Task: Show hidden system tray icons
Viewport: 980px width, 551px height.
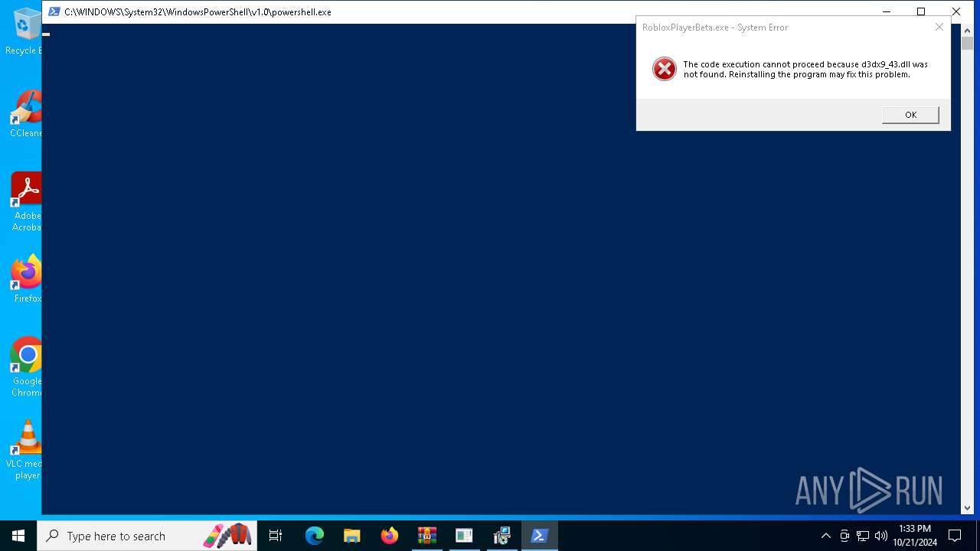Action: coord(825,536)
